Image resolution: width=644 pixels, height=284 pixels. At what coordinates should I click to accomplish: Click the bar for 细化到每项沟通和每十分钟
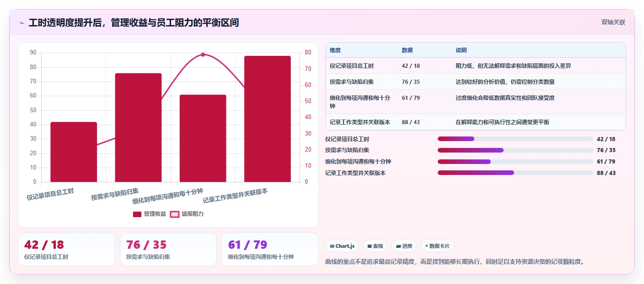point(203,138)
